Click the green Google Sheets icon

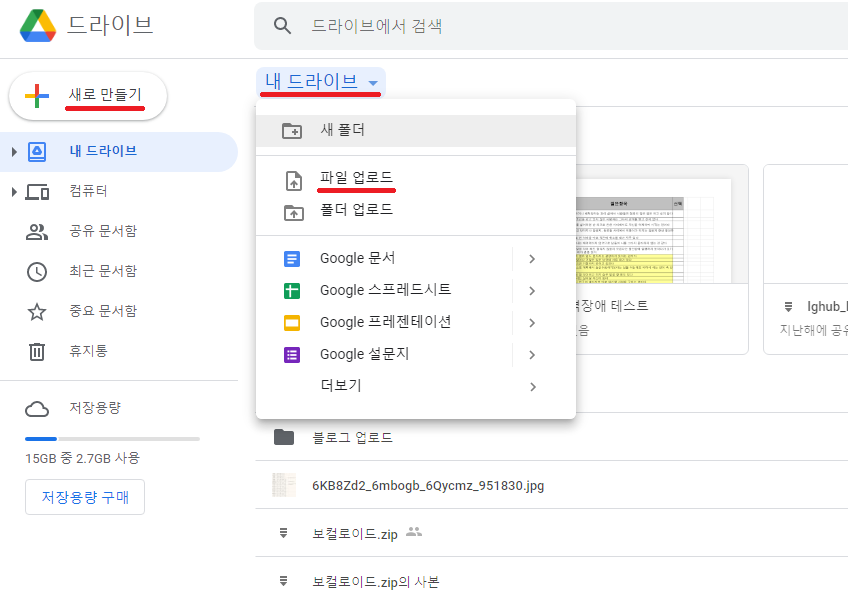pos(292,291)
